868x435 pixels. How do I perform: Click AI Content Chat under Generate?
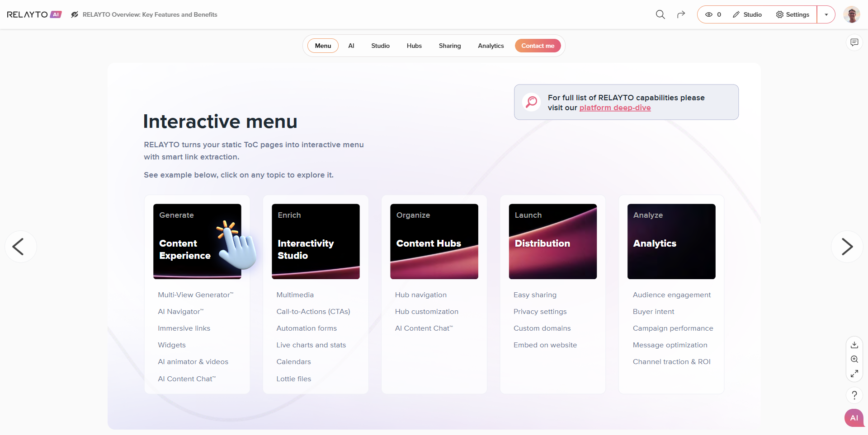pyautogui.click(x=187, y=379)
